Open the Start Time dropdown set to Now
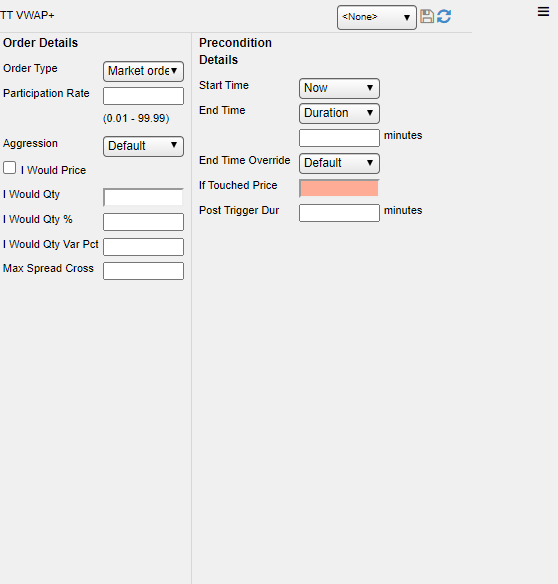The image size is (558, 584). click(x=339, y=88)
